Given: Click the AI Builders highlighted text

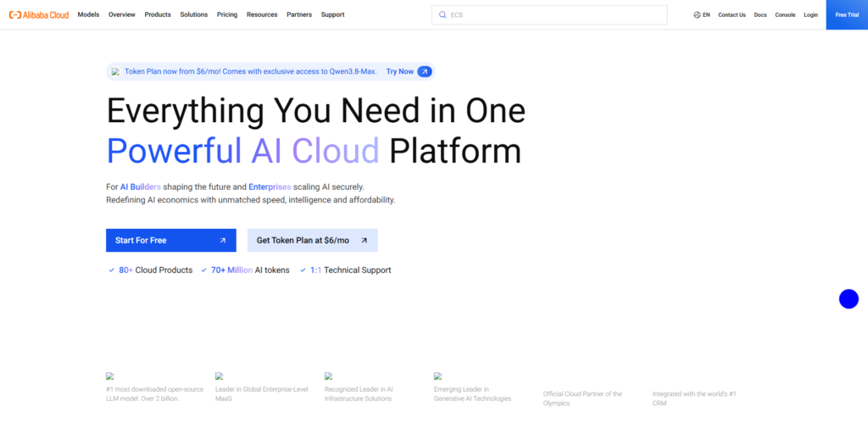Looking at the screenshot, I should (141, 187).
